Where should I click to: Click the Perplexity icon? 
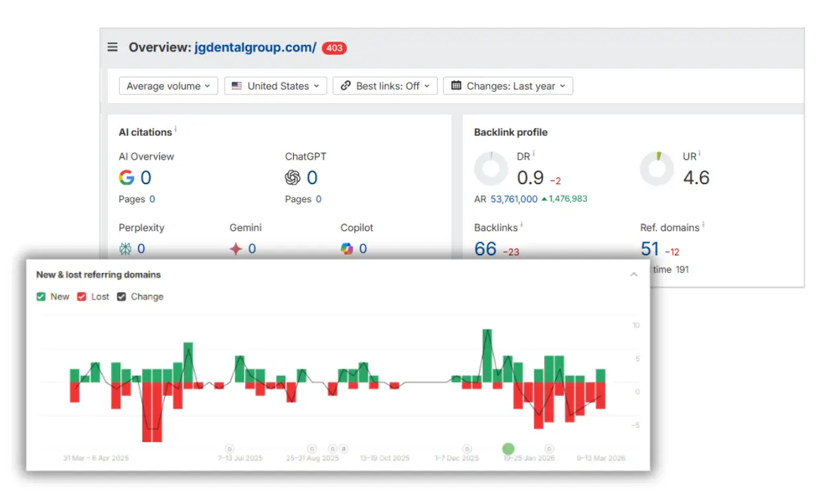pos(124,249)
